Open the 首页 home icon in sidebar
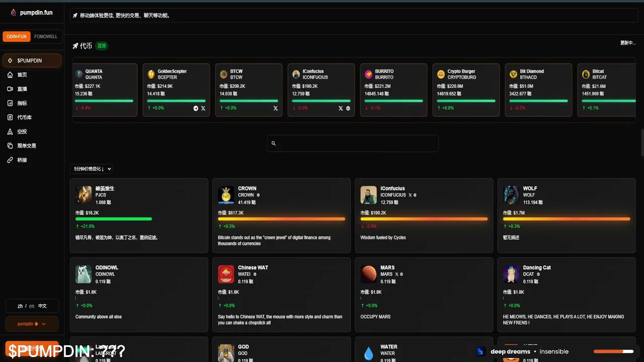The height and width of the screenshot is (362, 644). point(10,75)
